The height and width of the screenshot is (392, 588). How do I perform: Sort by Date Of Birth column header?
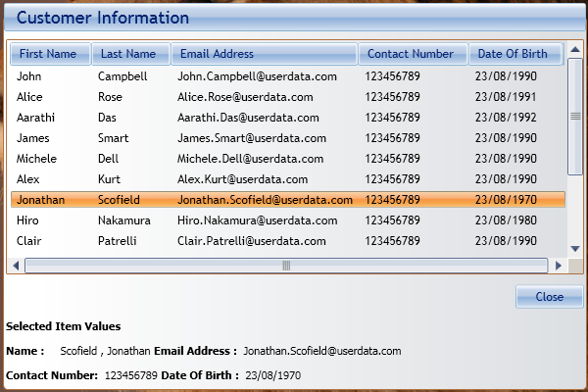(515, 54)
